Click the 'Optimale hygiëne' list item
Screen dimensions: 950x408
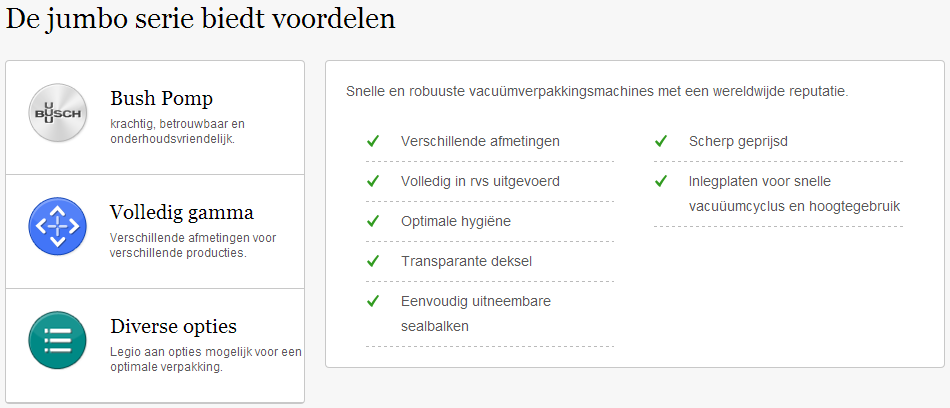tap(490, 221)
